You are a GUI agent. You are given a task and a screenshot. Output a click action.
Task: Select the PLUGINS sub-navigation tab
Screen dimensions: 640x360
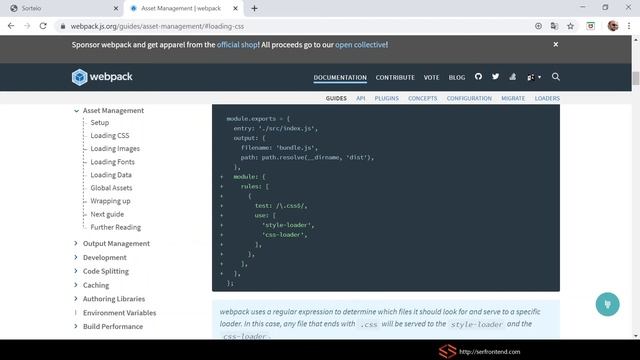point(387,98)
